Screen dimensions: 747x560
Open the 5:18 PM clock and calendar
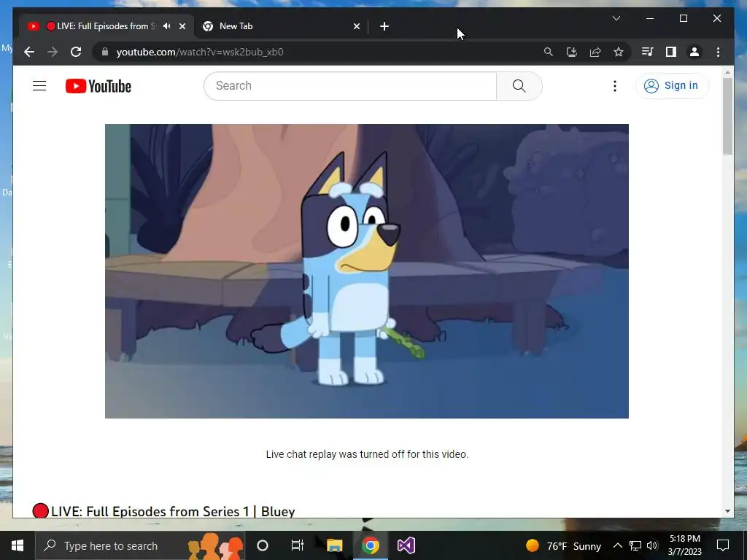tap(684, 545)
